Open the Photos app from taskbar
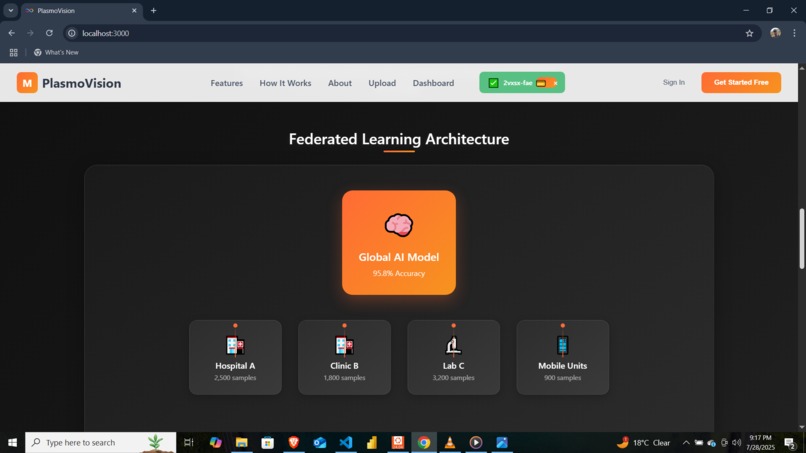Screen dimensions: 806x453 coord(502,442)
